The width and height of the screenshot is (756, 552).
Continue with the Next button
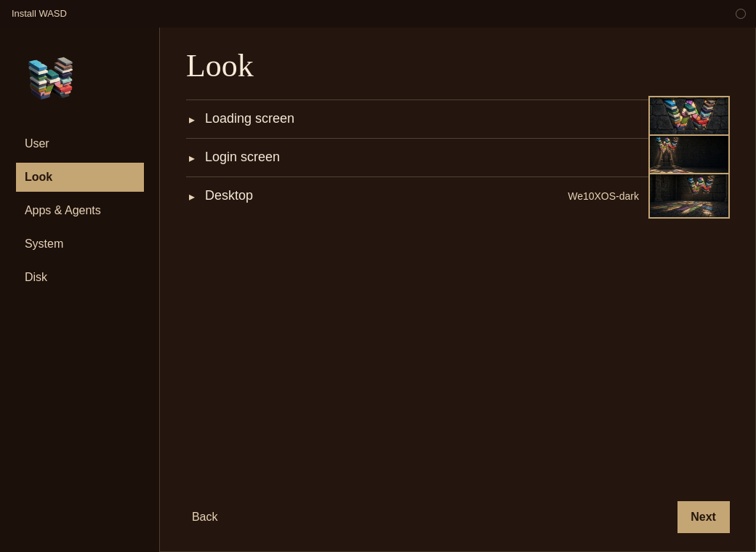704,517
